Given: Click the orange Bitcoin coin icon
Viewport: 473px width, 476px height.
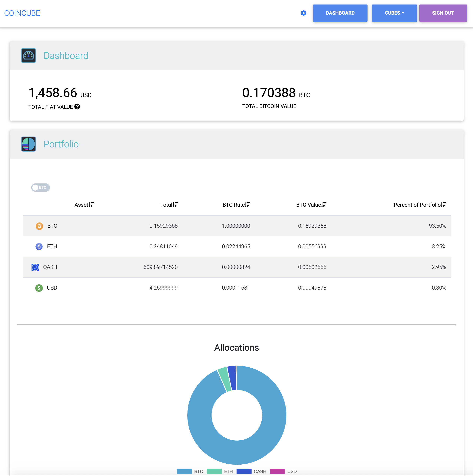Looking at the screenshot, I should (39, 226).
